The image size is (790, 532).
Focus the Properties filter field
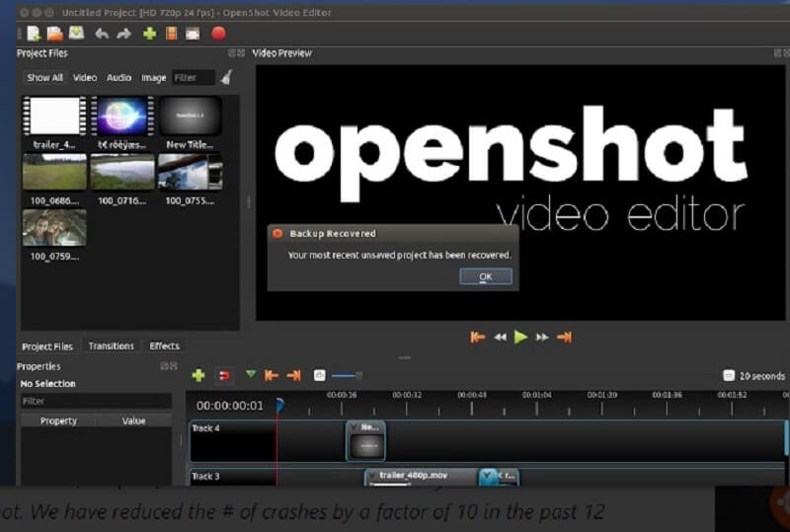coord(96,401)
